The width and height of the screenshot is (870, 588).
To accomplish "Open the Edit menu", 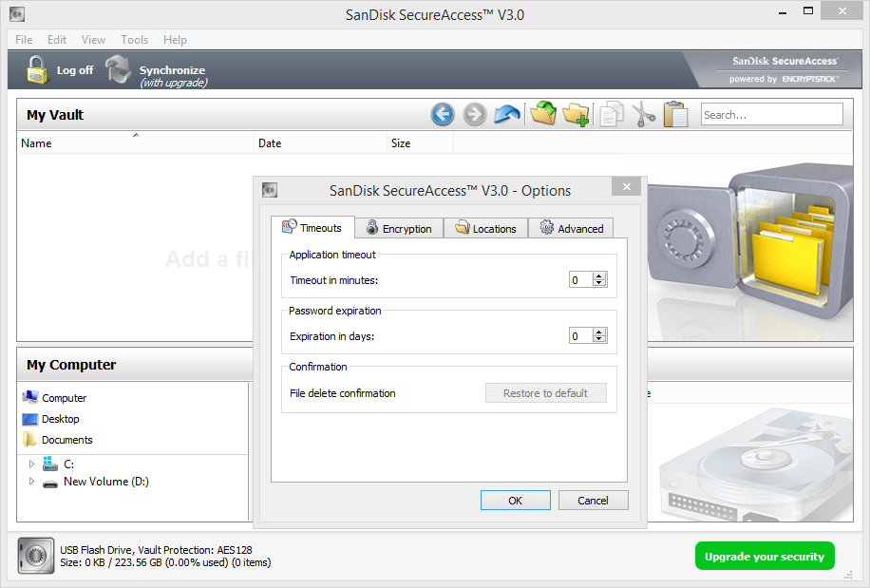I will tap(57, 40).
